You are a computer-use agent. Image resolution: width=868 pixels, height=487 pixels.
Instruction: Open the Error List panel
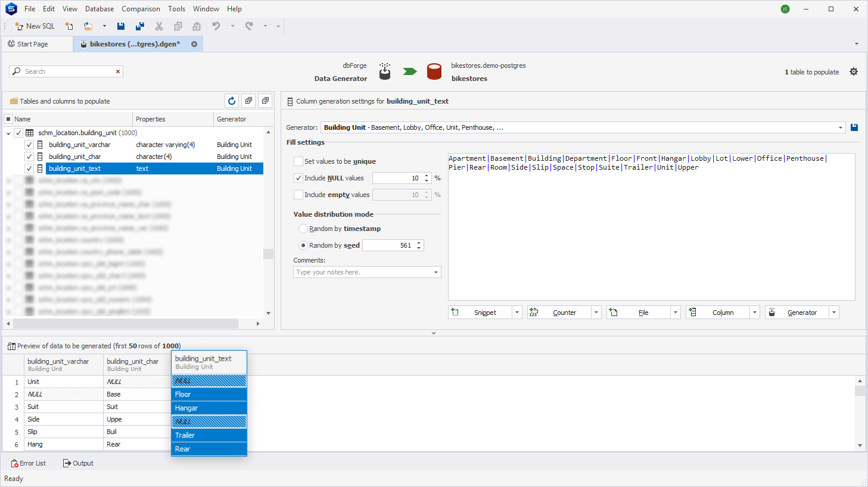point(28,463)
